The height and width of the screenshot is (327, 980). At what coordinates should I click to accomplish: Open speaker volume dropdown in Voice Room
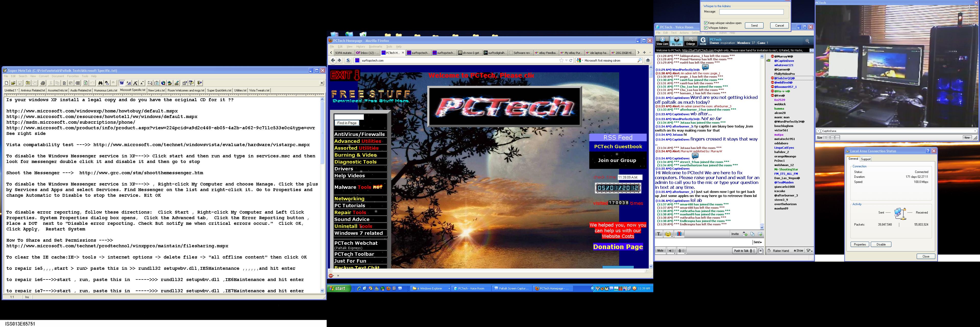(675, 253)
